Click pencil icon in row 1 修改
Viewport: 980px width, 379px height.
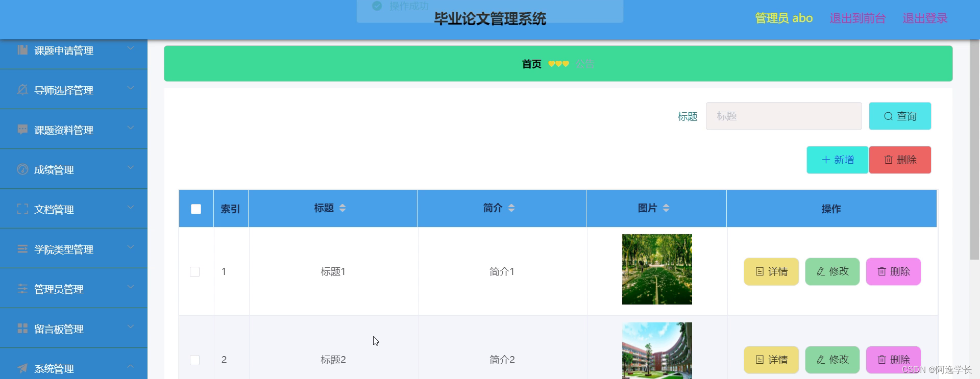coord(821,271)
